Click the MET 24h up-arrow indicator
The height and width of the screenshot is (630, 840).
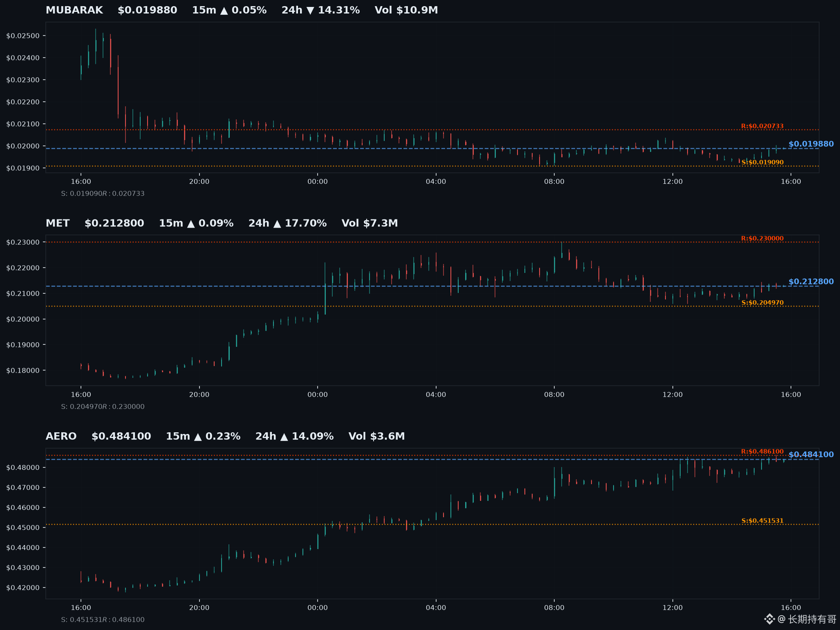277,223
